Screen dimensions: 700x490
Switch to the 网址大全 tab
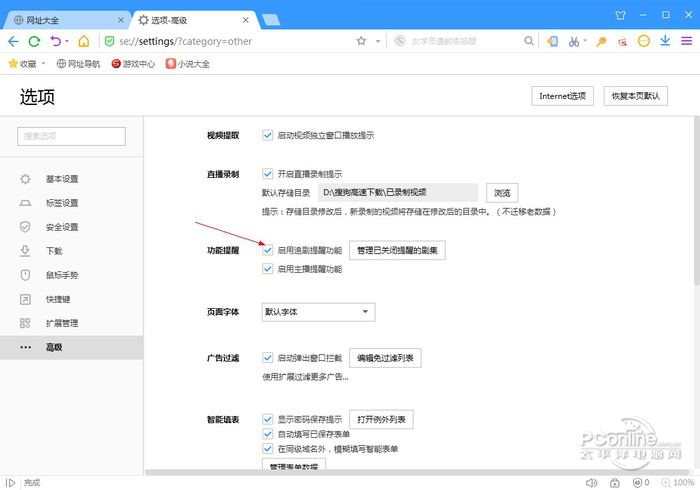pos(62,18)
